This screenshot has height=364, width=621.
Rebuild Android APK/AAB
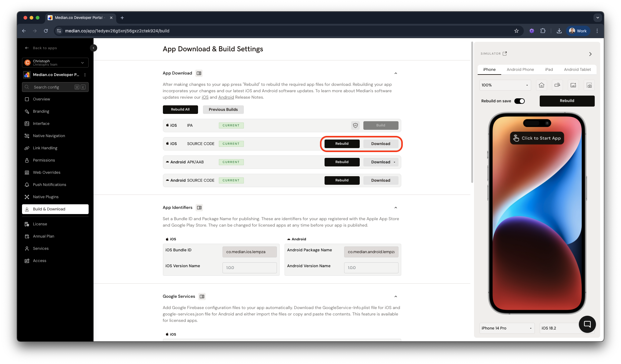coord(342,162)
